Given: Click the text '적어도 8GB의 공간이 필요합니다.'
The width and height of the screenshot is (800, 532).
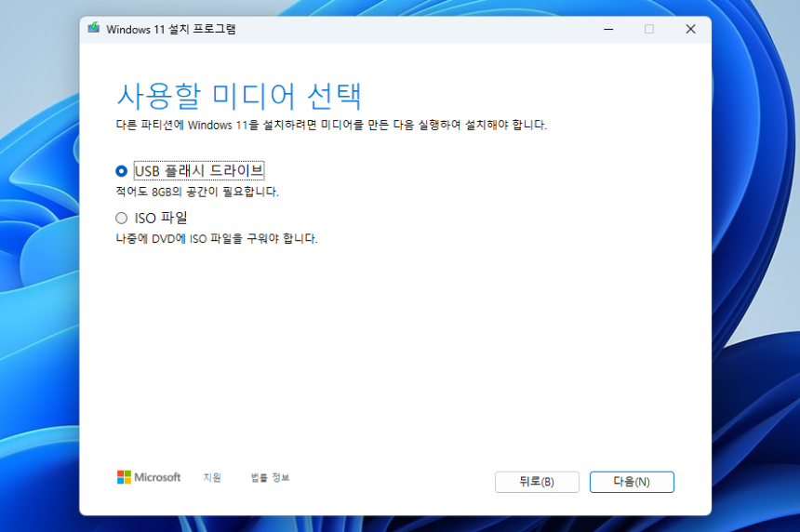Looking at the screenshot, I should click(x=197, y=192).
